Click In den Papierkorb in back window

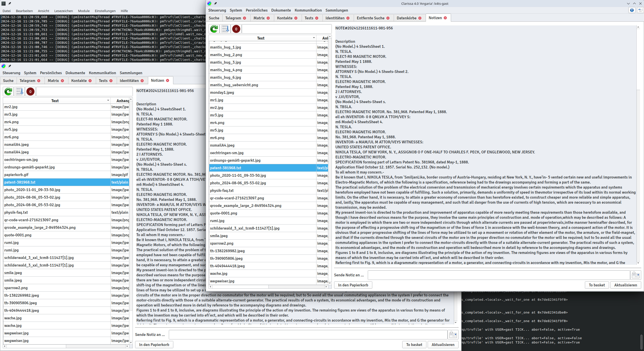154,344
